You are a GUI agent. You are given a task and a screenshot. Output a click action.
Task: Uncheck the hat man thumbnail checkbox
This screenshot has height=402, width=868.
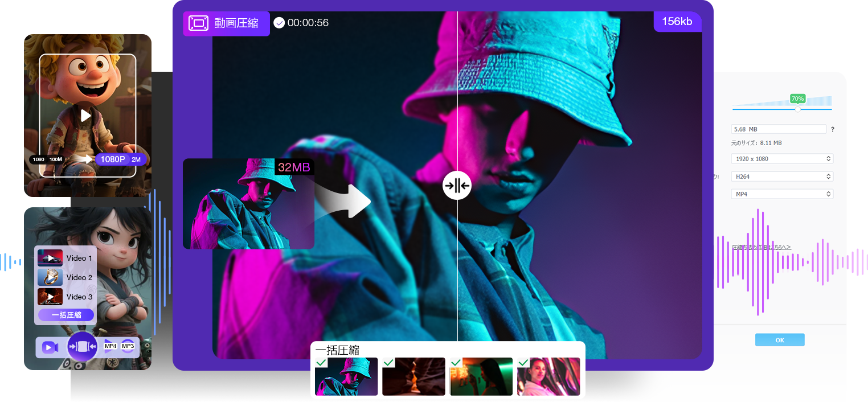[321, 363]
